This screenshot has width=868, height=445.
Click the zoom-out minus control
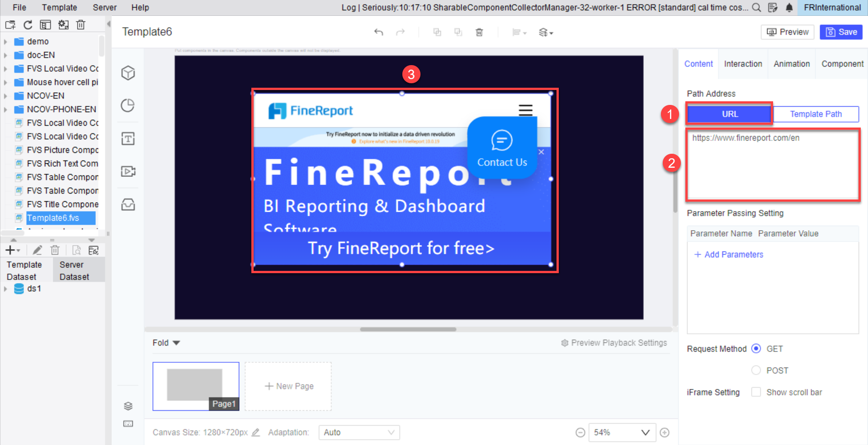coord(580,432)
